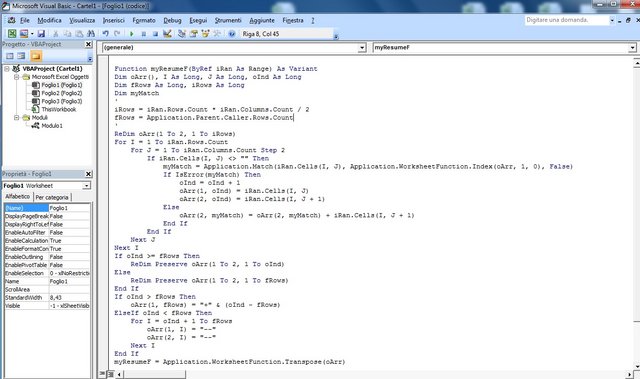640x379 pixels.
Task: Save the workbook with the floppy icon
Action: click(41, 34)
